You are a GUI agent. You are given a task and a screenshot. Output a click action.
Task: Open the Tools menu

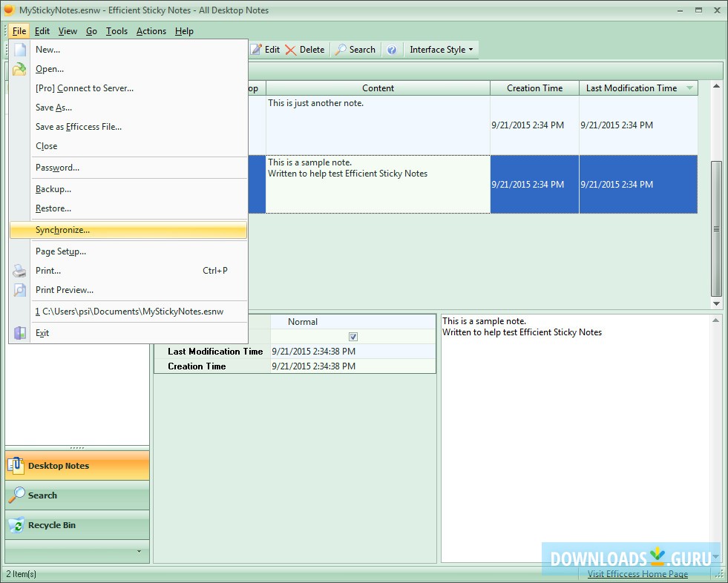tap(117, 31)
